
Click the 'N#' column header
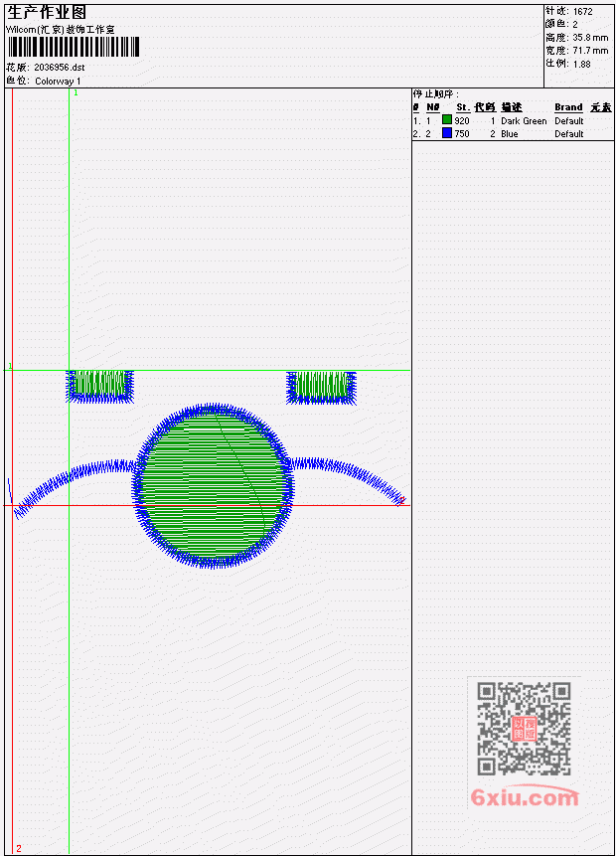432,107
